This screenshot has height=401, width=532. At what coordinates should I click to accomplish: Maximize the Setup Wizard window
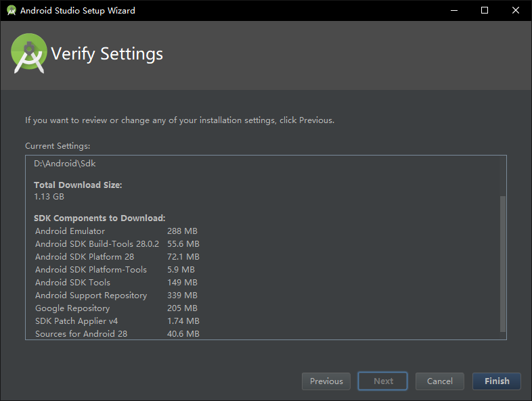[x=485, y=11]
